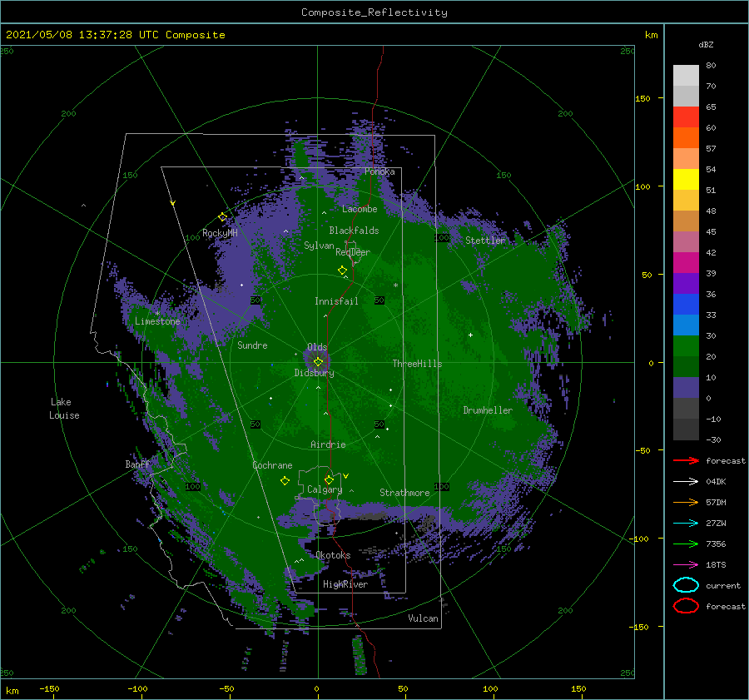
Task: Click the Sundre town label
Action: point(252,345)
